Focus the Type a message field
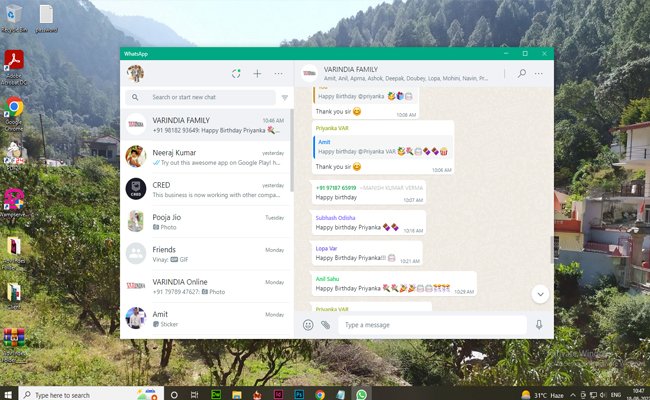Screen dimensions: 650x400 coord(430,325)
